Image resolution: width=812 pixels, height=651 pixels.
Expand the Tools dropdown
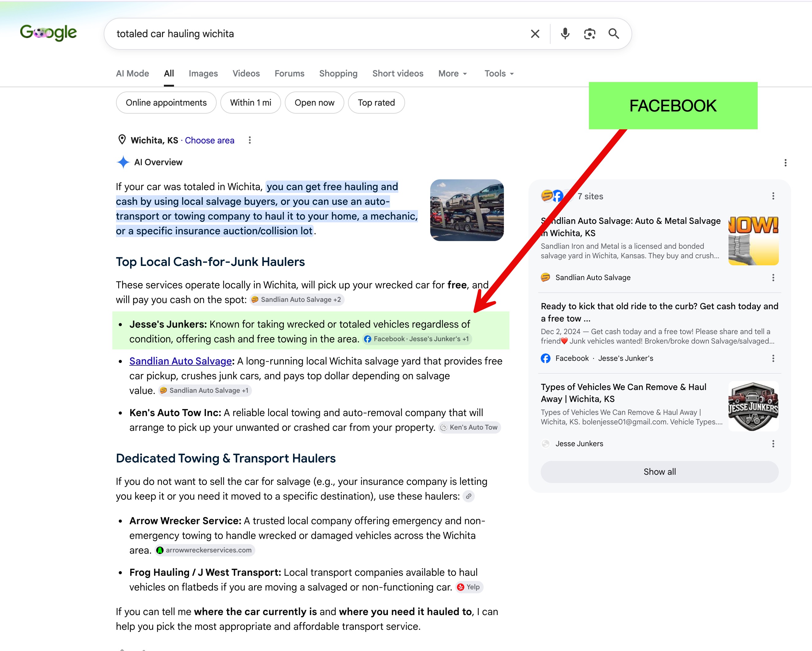(x=499, y=73)
